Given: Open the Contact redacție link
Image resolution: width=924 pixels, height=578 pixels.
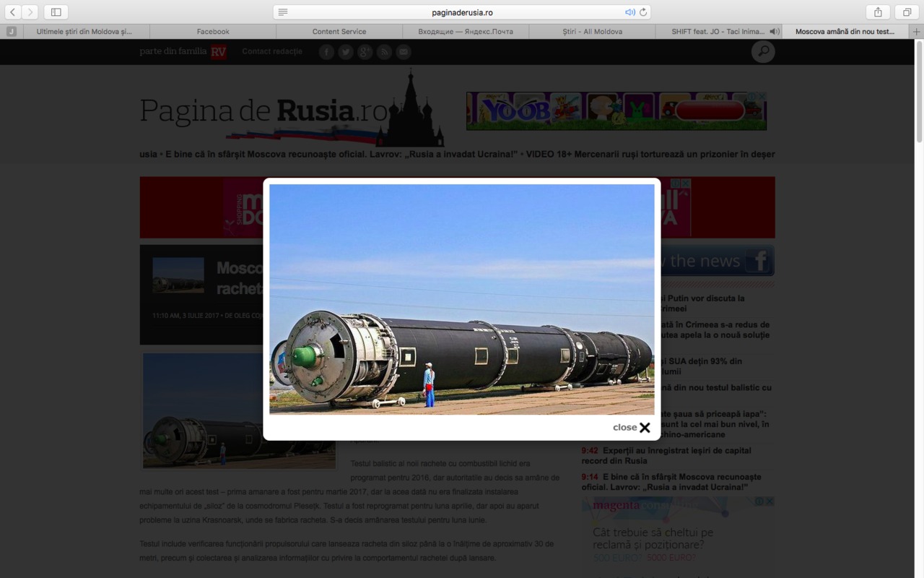Looking at the screenshot, I should click(x=272, y=51).
